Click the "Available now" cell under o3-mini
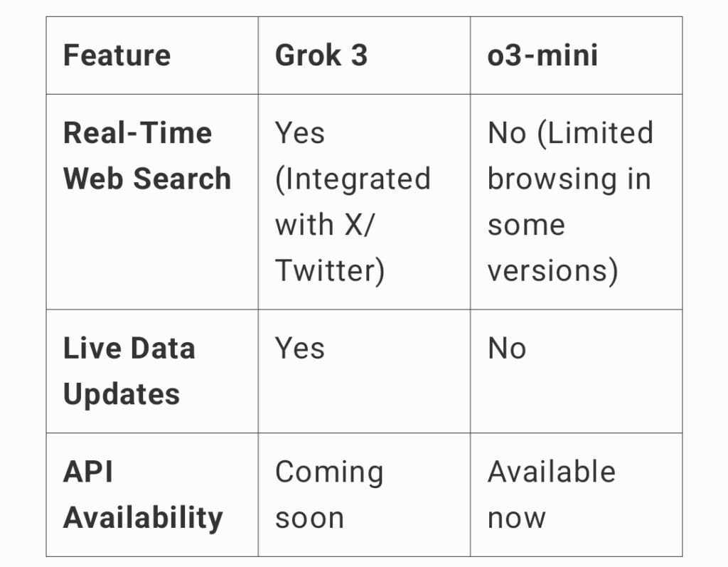Image resolution: width=728 pixels, height=567 pixels. point(552,494)
